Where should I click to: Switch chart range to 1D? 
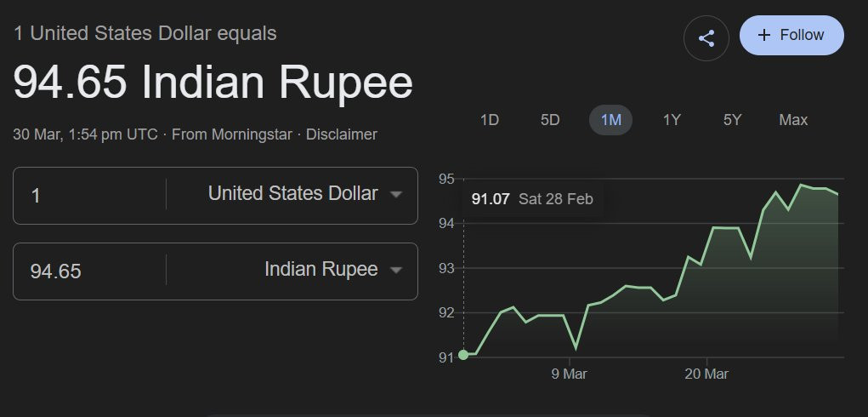pyautogui.click(x=489, y=120)
